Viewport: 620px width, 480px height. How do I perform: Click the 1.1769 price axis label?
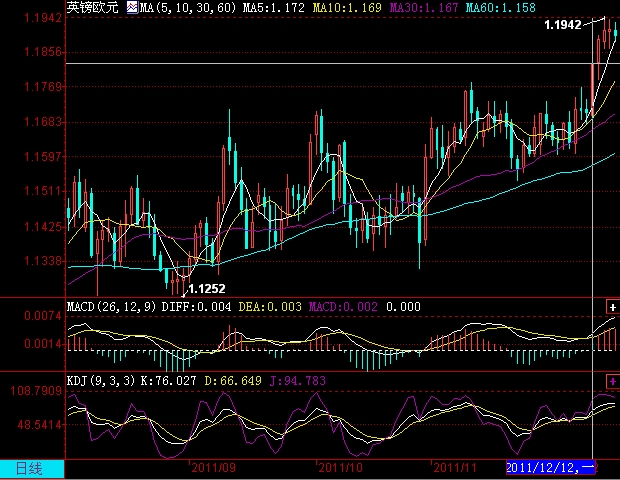(x=43, y=87)
